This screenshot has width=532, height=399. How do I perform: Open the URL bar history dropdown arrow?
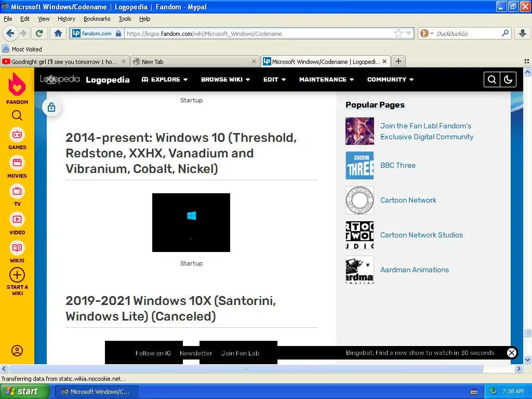click(408, 33)
